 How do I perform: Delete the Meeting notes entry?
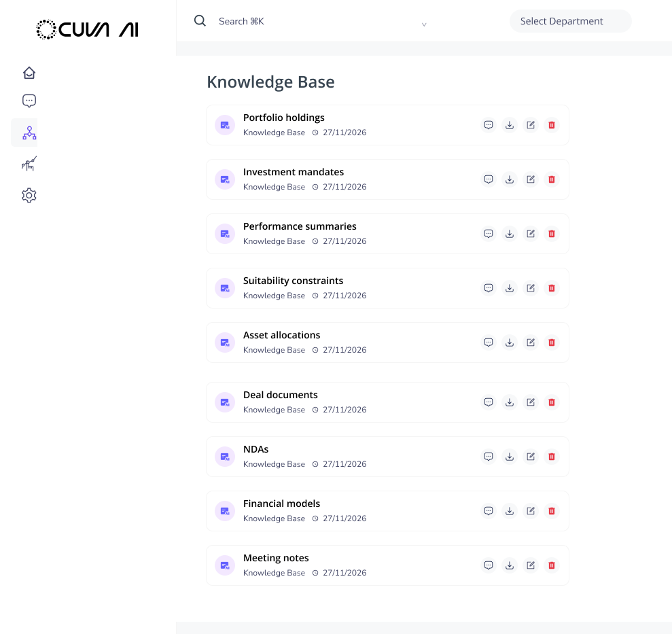pos(552,565)
